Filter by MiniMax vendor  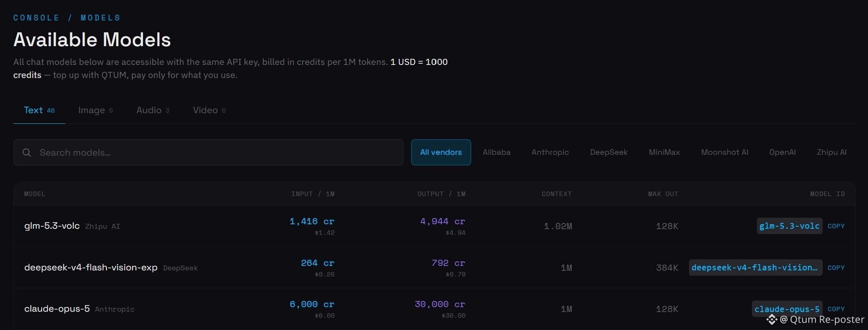[664, 152]
